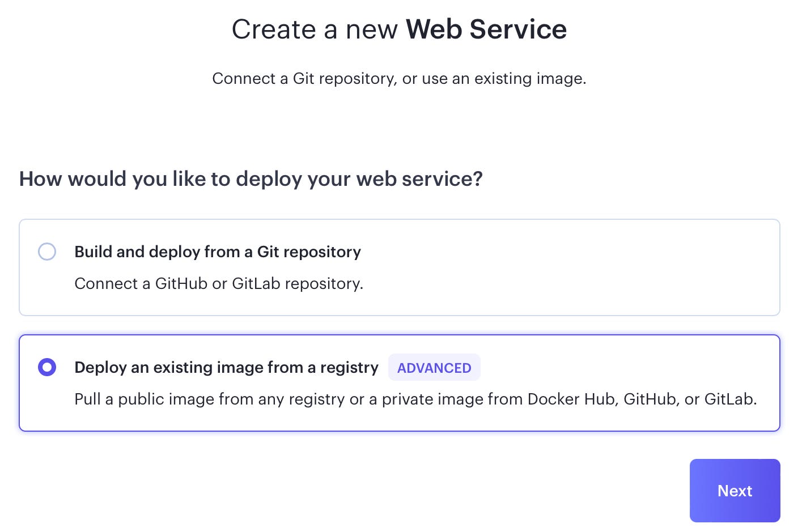
Task: Click 'Connect a Git repository, or use an existing image.'
Action: (x=400, y=78)
